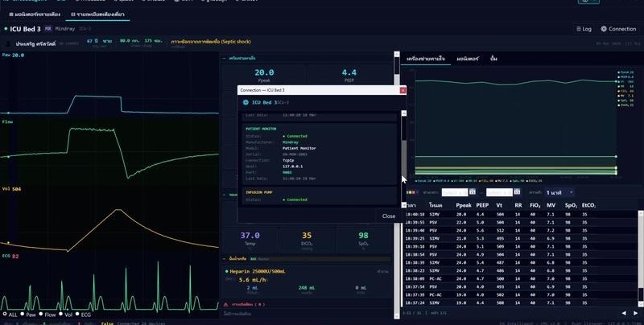Image resolution: width=644 pixels, height=325 pixels.
Task: Go to previous page of the trend table
Action: coord(624,313)
